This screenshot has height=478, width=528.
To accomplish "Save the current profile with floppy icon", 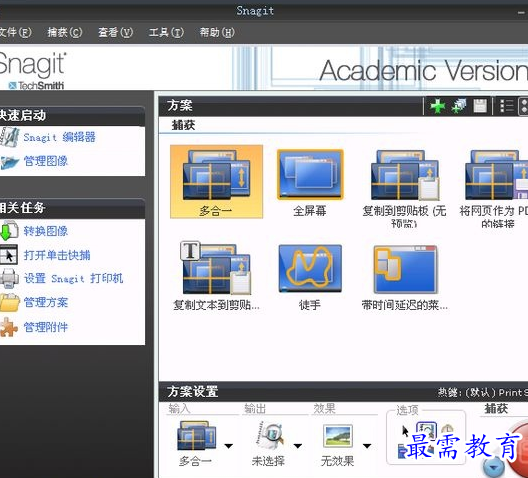I will (480, 106).
